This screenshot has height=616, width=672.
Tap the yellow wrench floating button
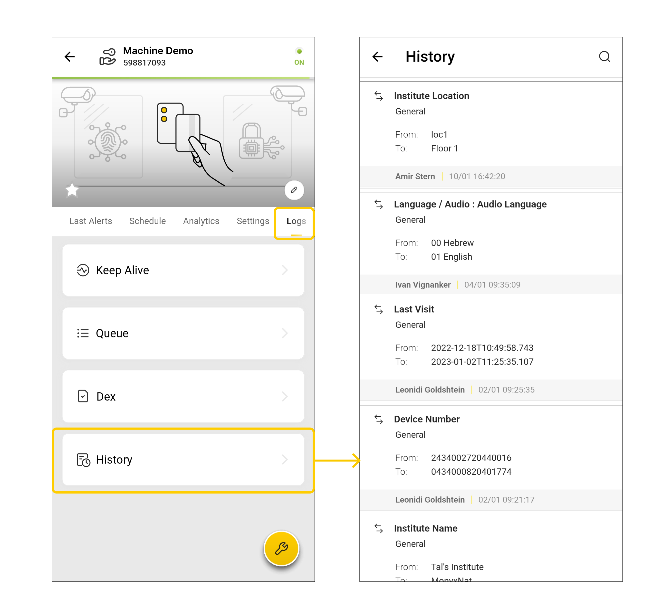[281, 548]
